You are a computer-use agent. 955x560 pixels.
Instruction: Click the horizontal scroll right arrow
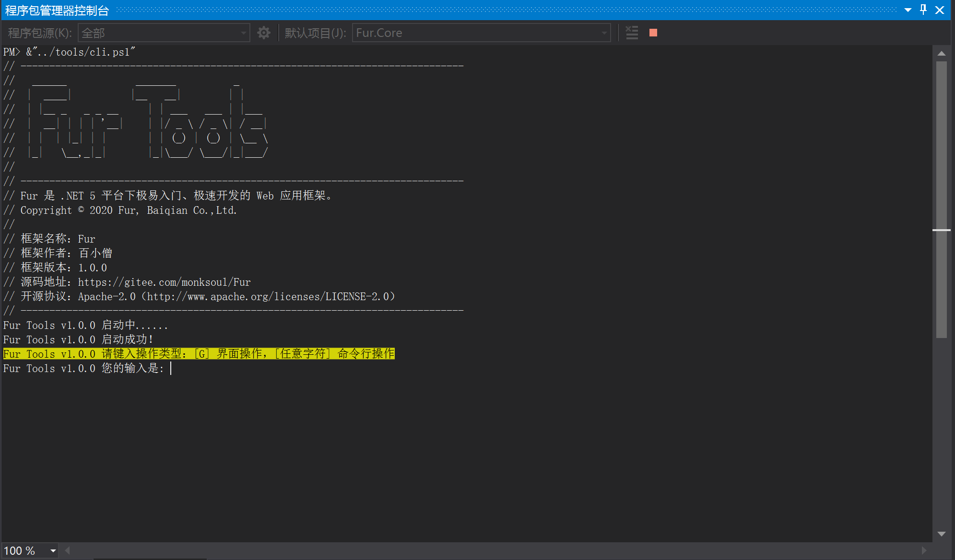[x=924, y=550]
